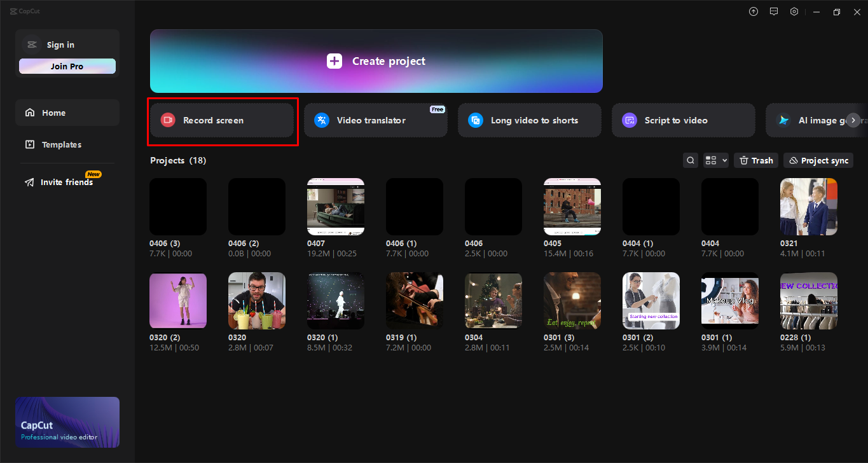868x463 pixels.
Task: Open the feedback chat icon
Action: point(773,11)
